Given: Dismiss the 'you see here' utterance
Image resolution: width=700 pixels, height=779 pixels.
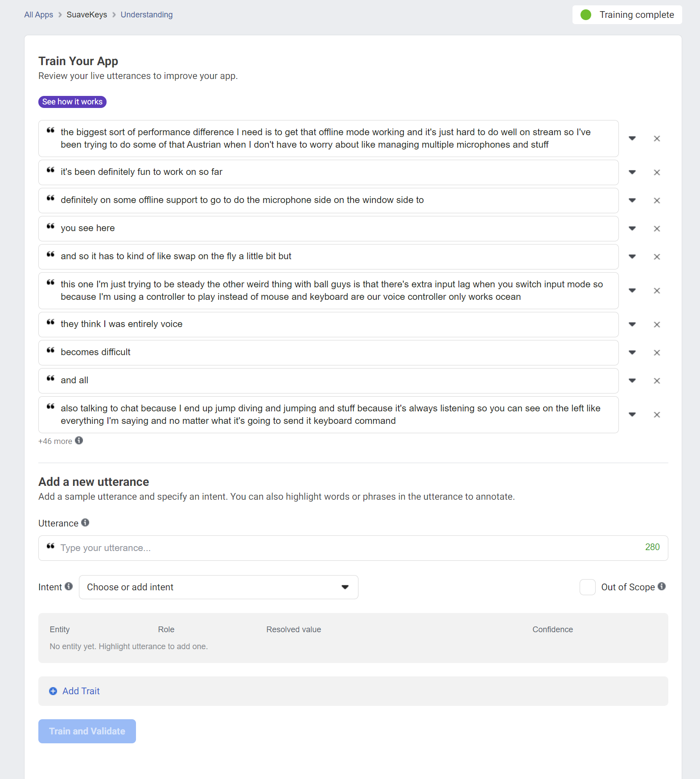Looking at the screenshot, I should point(657,229).
